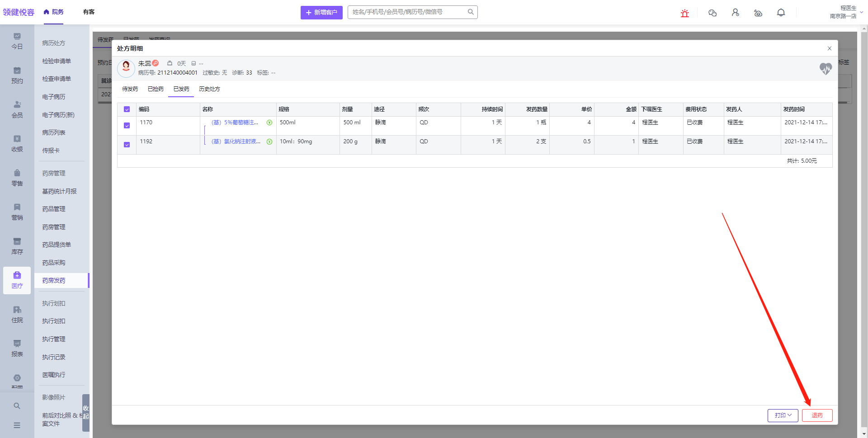This screenshot has width=868, height=438.
Task: Open the 预约 sidebar section
Action: pyautogui.click(x=17, y=75)
